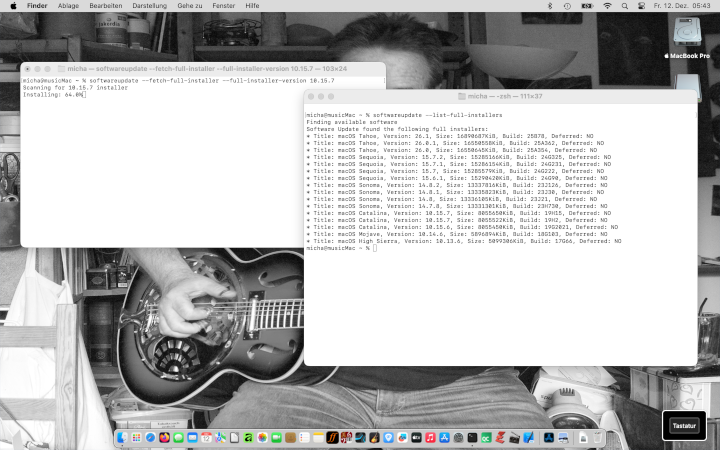Open Safari from the Dock
720x450 pixels.
pyautogui.click(x=150, y=438)
